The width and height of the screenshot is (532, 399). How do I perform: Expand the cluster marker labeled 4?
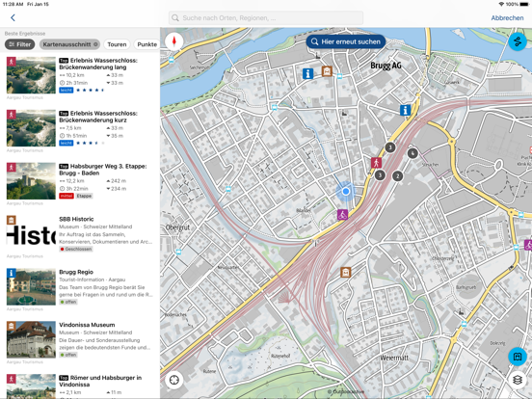coord(412,153)
